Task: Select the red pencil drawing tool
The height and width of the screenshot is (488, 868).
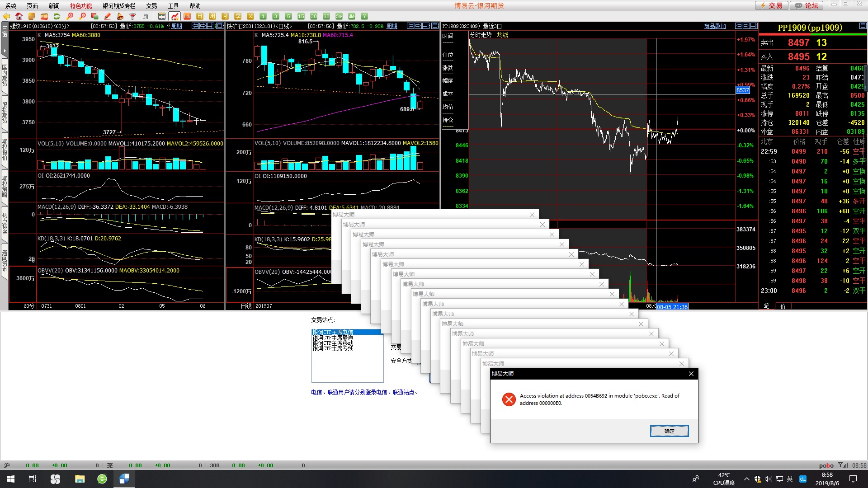Action: tap(108, 16)
